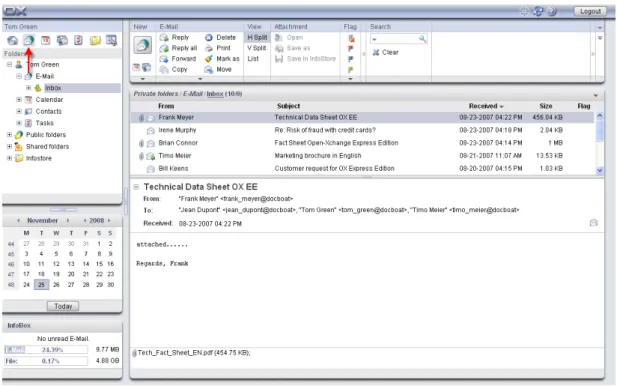The height and width of the screenshot is (386, 617).
Task: Click the settings gear icon in the title bar
Action: tap(525, 11)
